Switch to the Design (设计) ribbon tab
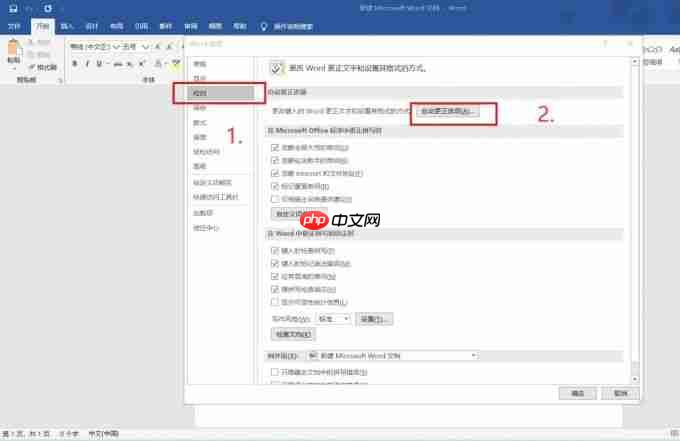Viewport: 680px width, 441px height. point(92,26)
